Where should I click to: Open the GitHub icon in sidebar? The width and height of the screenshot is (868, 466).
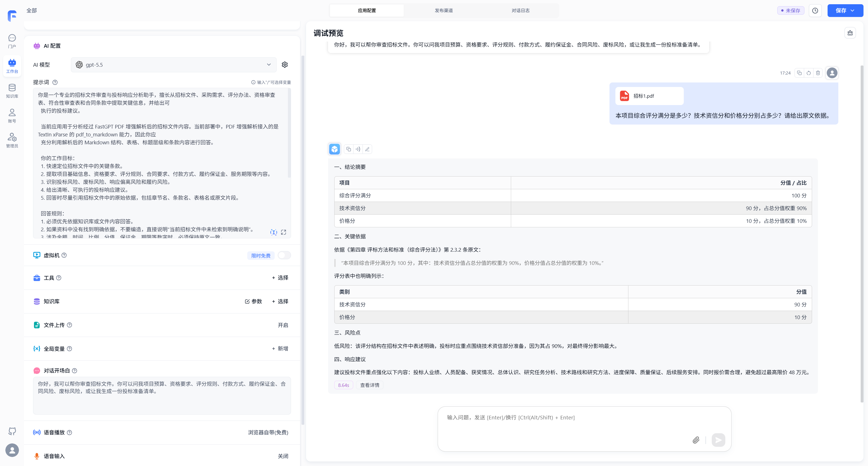click(12, 431)
